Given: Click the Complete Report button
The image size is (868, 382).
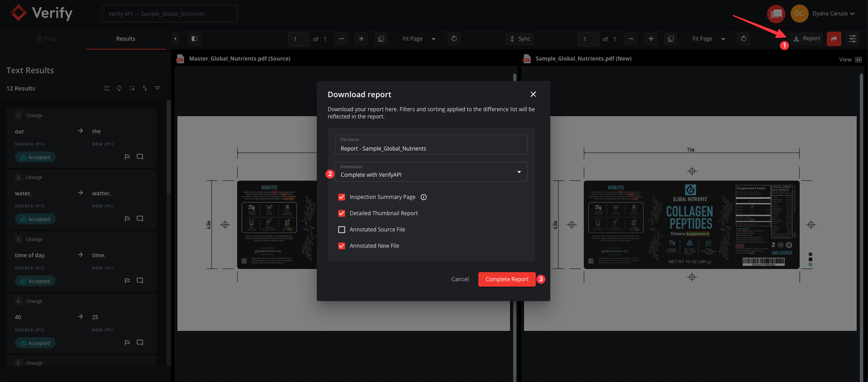Looking at the screenshot, I should [x=506, y=279].
